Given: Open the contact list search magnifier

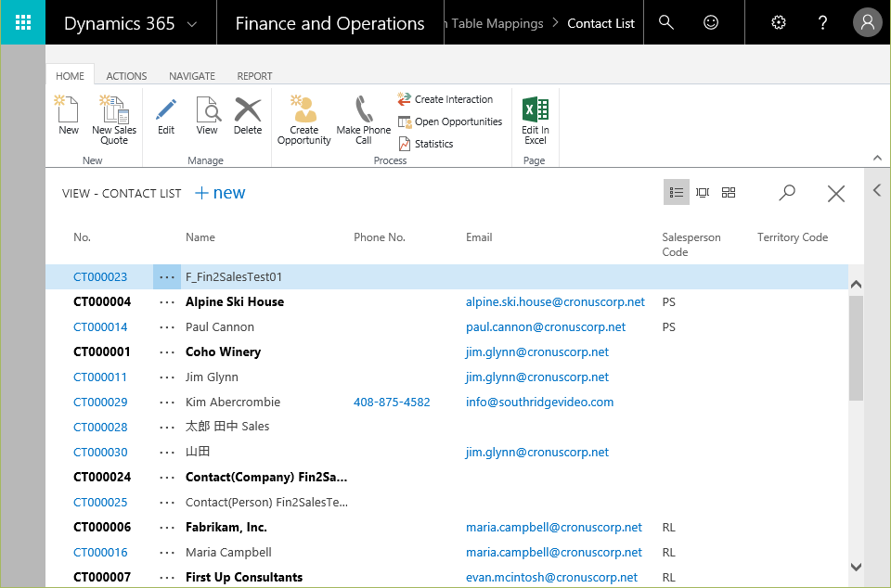Looking at the screenshot, I should (787, 193).
